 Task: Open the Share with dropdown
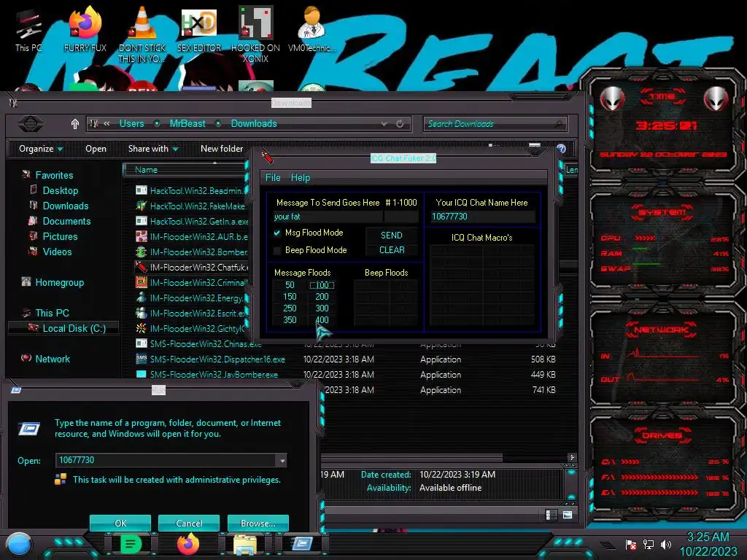tap(153, 149)
